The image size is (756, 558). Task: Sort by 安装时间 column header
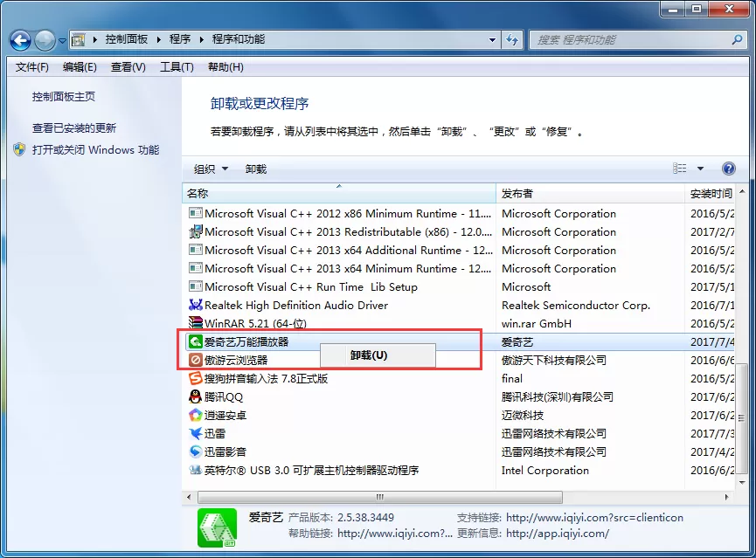click(x=711, y=193)
